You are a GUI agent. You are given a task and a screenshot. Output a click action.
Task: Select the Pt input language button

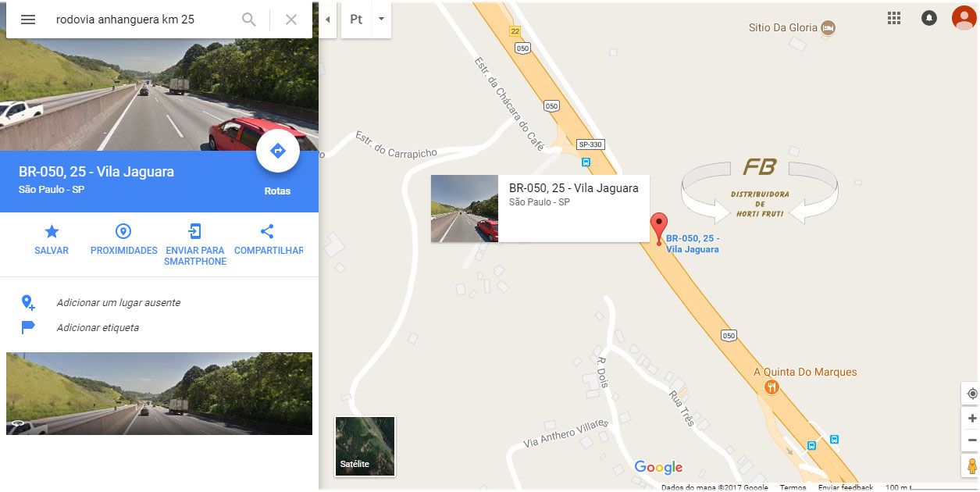tap(356, 20)
